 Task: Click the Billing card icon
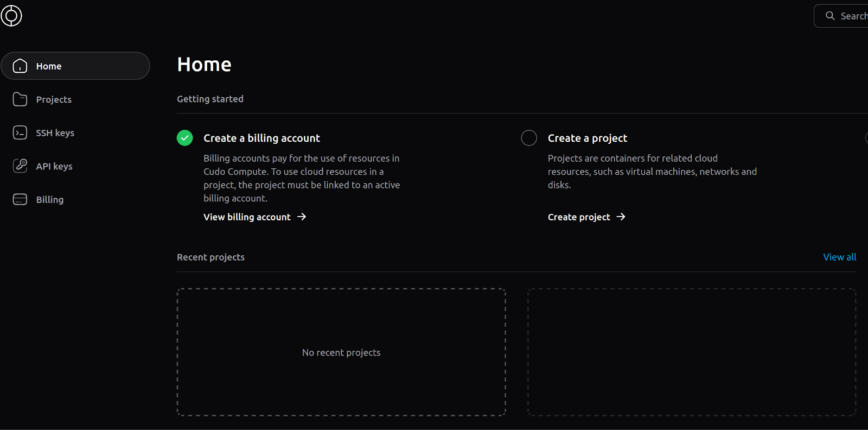tap(20, 200)
